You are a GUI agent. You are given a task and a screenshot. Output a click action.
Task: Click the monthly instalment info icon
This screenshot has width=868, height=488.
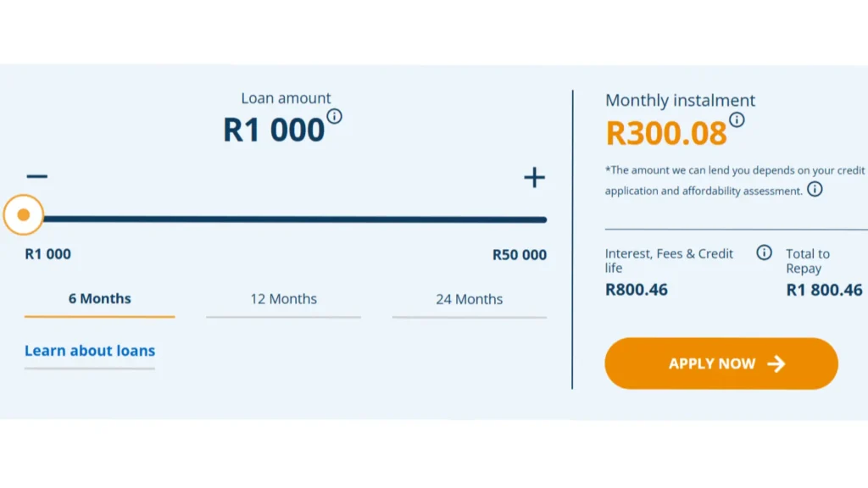737,121
